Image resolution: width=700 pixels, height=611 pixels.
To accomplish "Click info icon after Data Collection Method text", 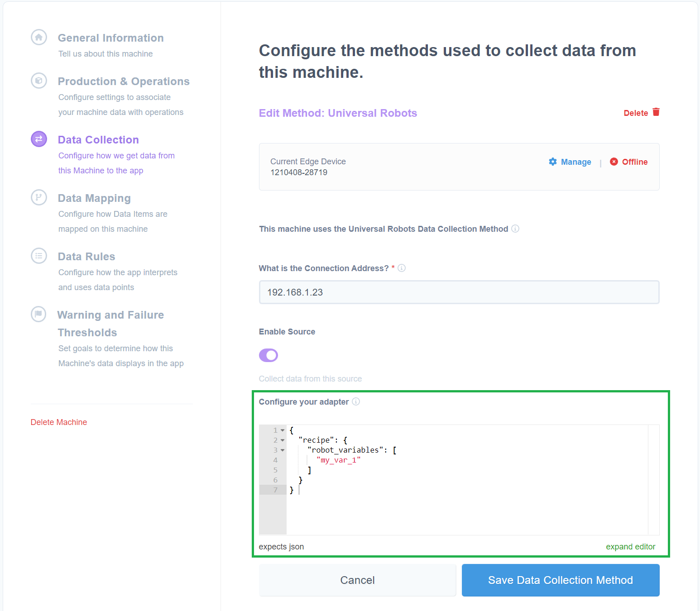I will [x=515, y=229].
